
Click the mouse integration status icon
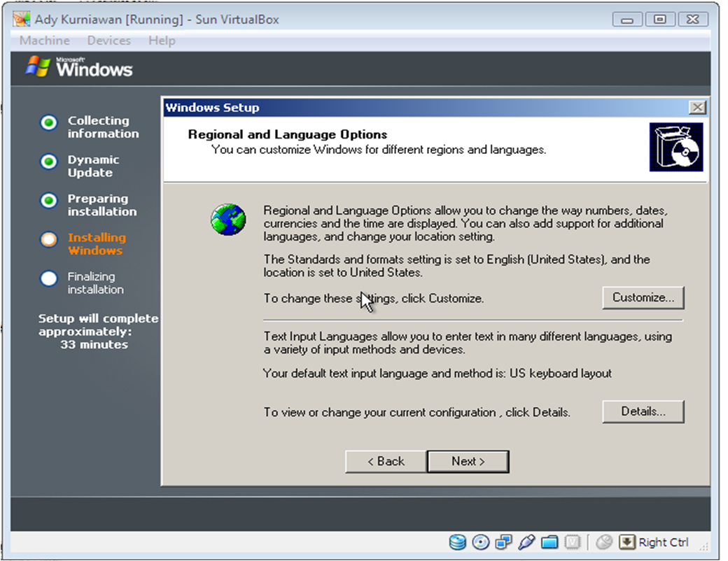604,542
